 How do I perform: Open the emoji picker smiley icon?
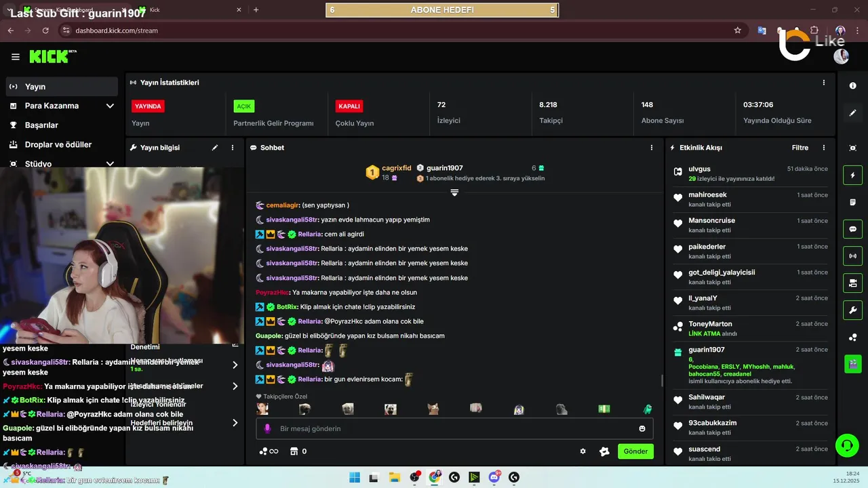[642, 428]
